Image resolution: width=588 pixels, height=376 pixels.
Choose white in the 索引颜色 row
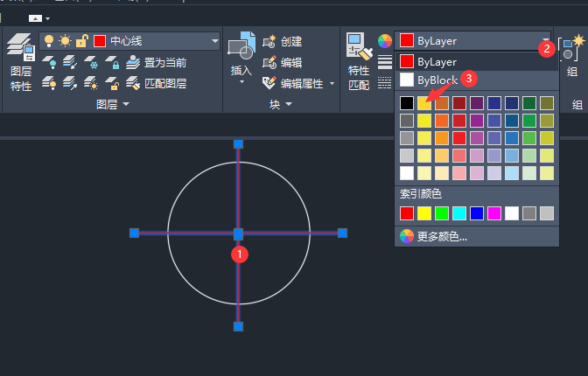coord(512,213)
